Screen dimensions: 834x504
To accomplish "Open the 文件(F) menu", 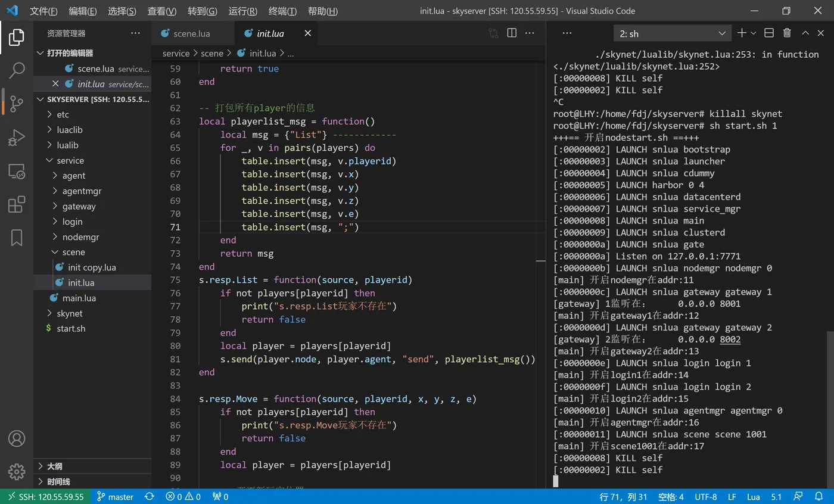I will point(44,11).
